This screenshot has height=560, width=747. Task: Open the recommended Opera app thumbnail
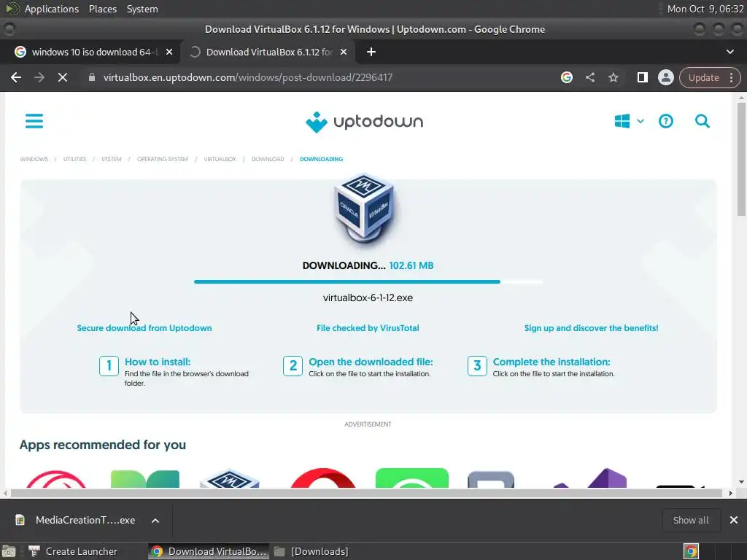[x=323, y=478]
